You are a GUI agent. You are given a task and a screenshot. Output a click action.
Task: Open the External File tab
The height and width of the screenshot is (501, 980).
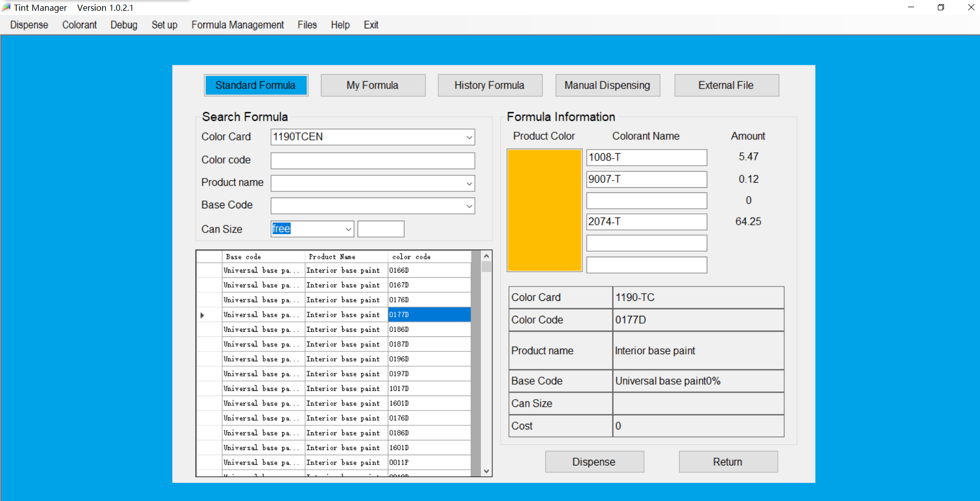[x=726, y=85]
